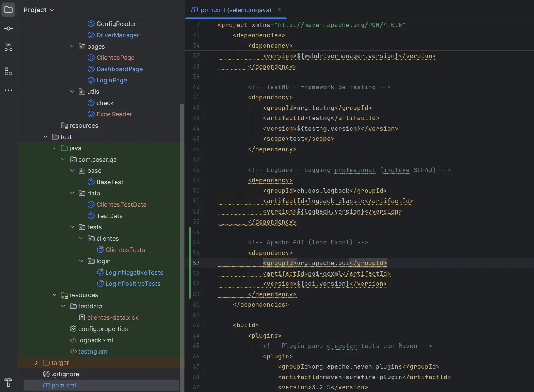Click the gear icon next to config.properties

click(x=73, y=329)
